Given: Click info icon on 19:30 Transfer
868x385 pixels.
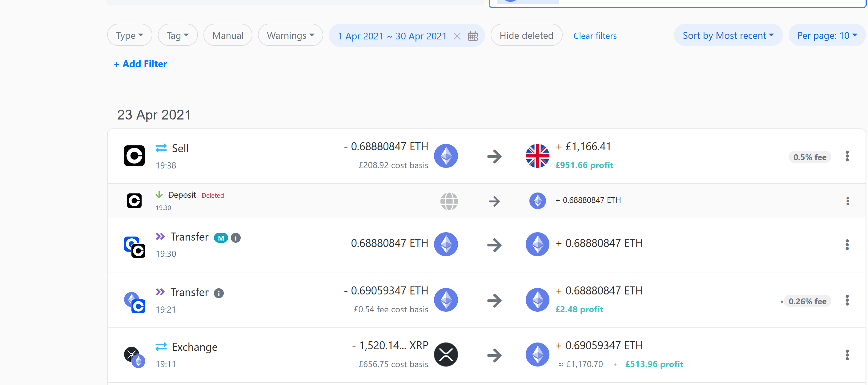Looking at the screenshot, I should 235,238.
